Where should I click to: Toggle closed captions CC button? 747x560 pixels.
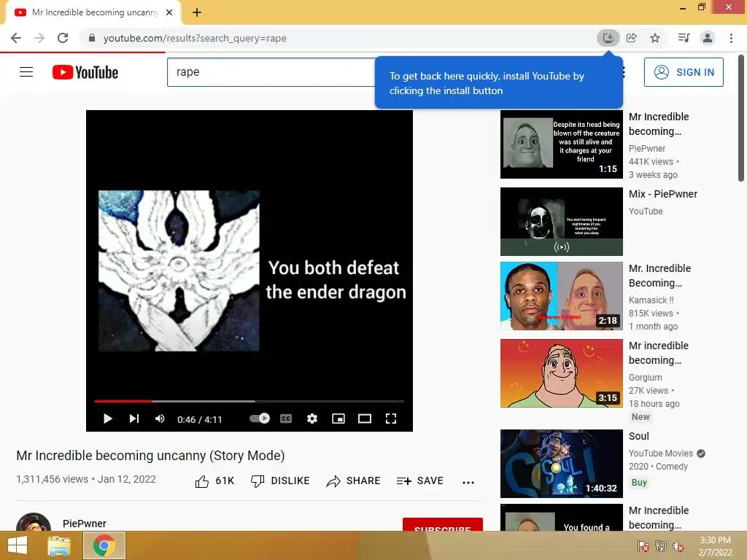(x=286, y=419)
